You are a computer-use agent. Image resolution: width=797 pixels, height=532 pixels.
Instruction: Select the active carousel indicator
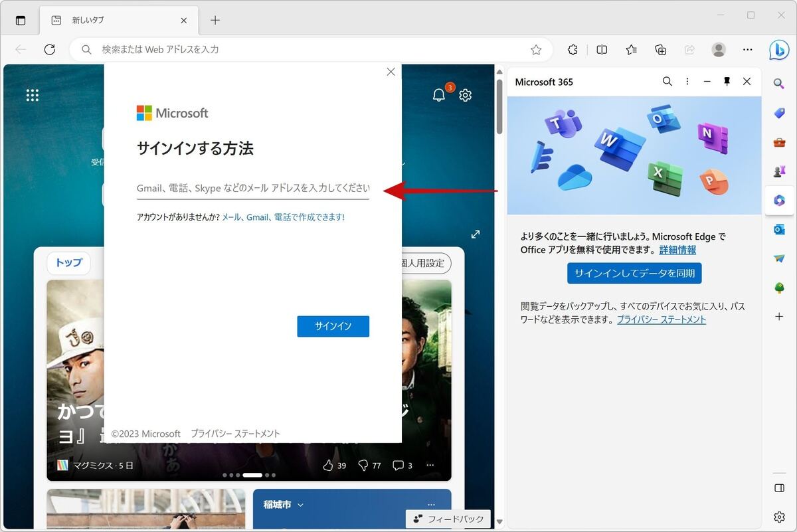coord(252,475)
